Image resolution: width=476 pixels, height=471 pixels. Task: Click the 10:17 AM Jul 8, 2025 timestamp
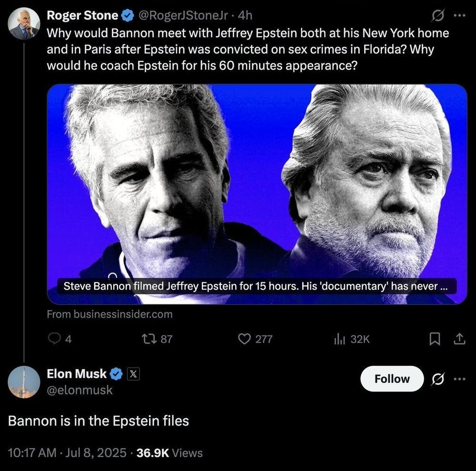point(67,452)
